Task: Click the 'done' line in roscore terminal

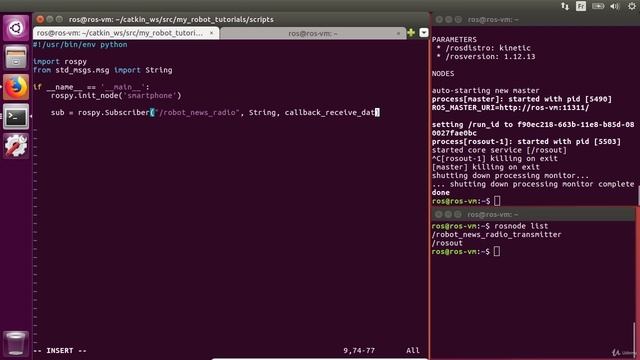Action: tap(441, 193)
